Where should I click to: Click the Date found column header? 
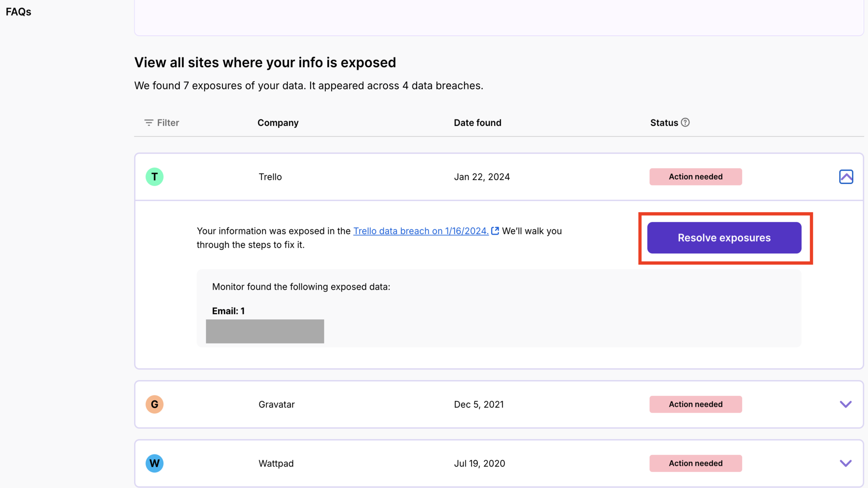coord(477,123)
